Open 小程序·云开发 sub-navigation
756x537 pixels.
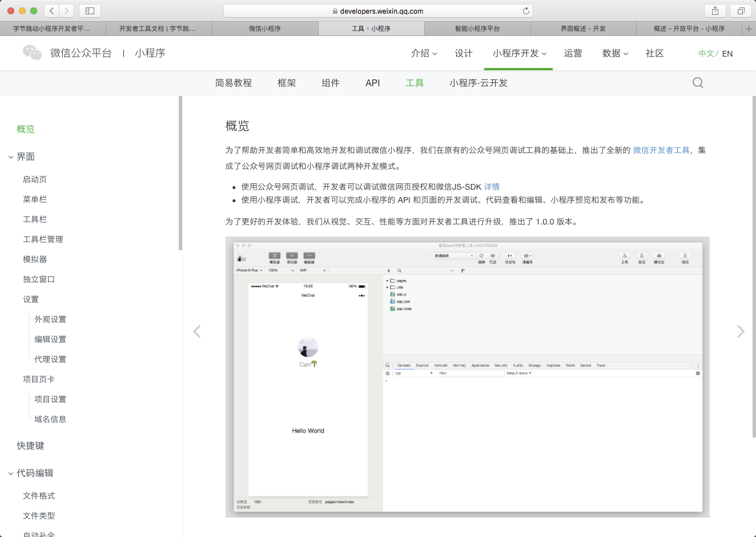tap(478, 83)
